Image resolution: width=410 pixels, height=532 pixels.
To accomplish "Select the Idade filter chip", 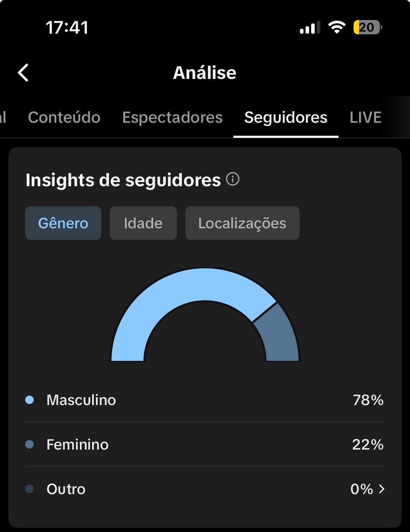I will click(x=143, y=223).
